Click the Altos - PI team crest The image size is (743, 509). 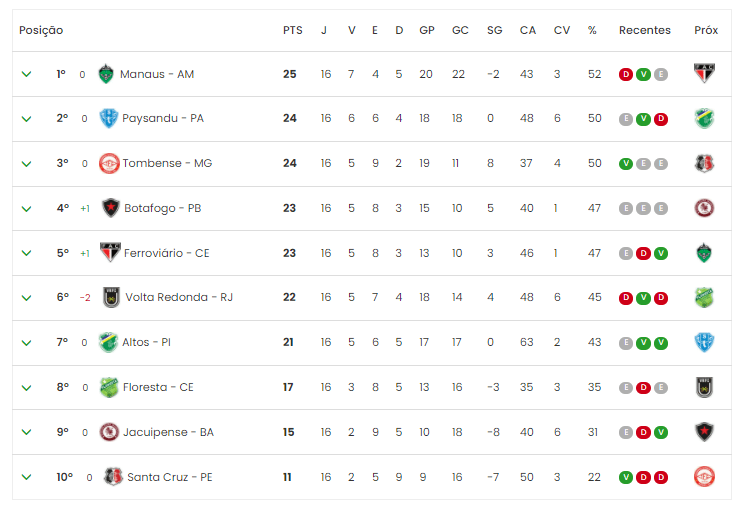point(108,342)
